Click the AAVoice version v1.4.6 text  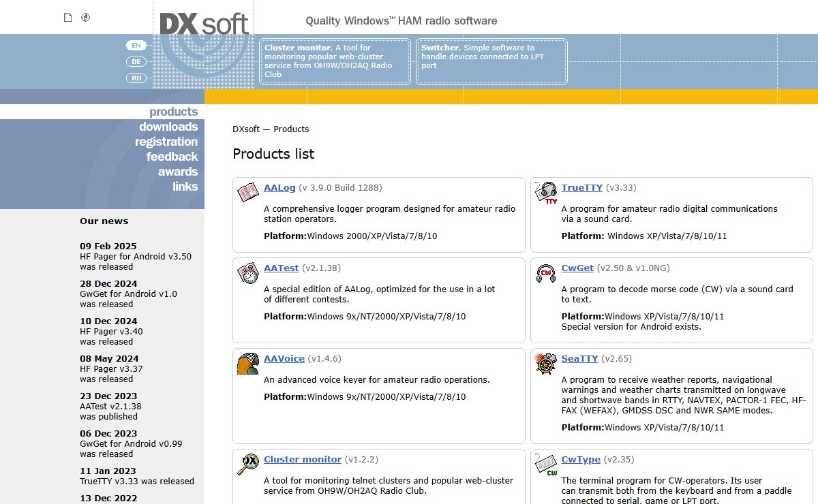click(x=324, y=358)
